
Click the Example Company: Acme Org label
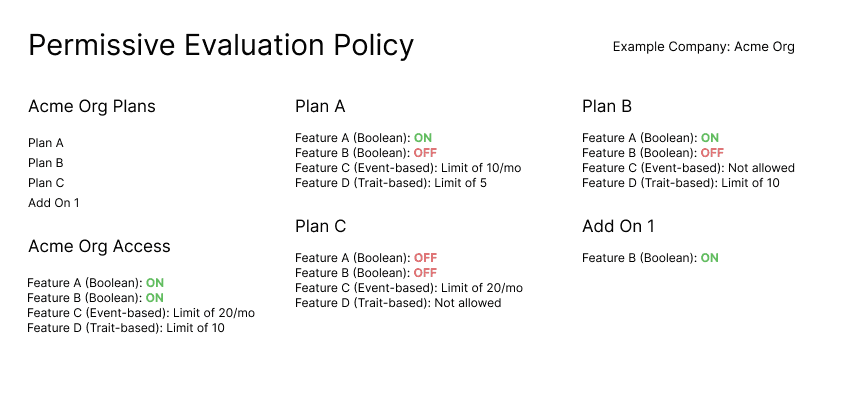tap(703, 47)
